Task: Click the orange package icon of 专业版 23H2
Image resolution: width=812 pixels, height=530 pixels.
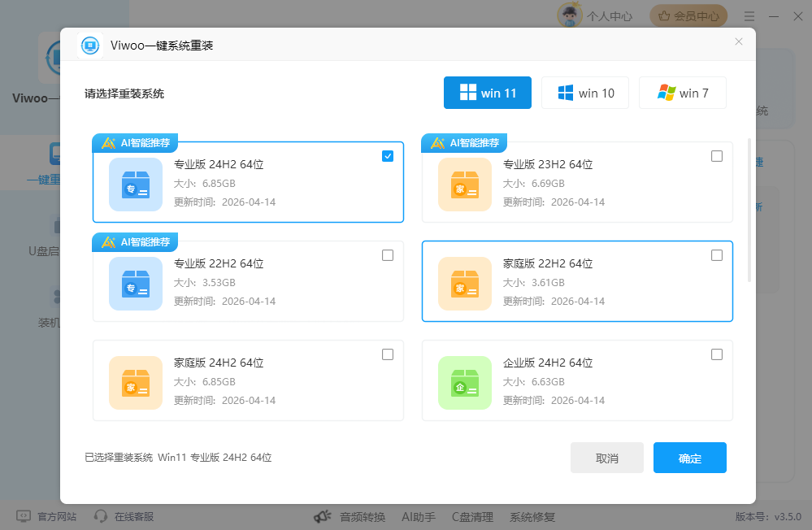Action: tap(464, 185)
